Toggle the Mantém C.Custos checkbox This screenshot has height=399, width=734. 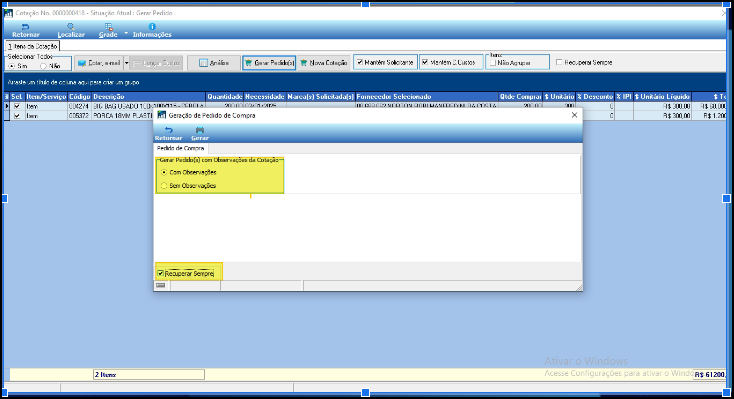point(425,62)
